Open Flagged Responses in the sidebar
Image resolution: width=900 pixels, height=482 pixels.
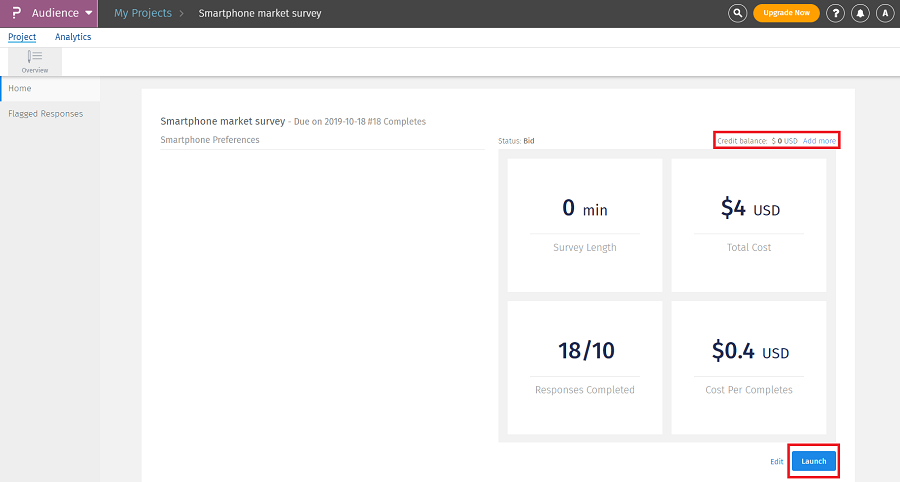45,114
